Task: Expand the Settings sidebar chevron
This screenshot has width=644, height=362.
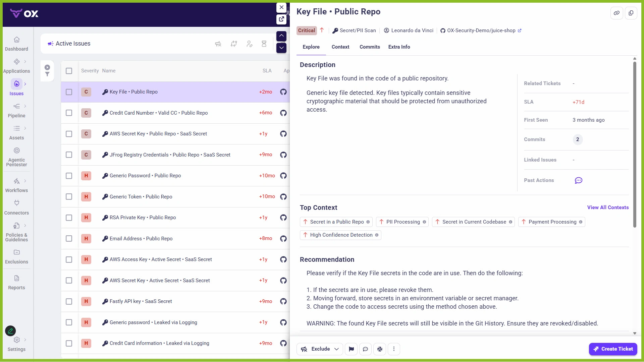Action: point(25,340)
